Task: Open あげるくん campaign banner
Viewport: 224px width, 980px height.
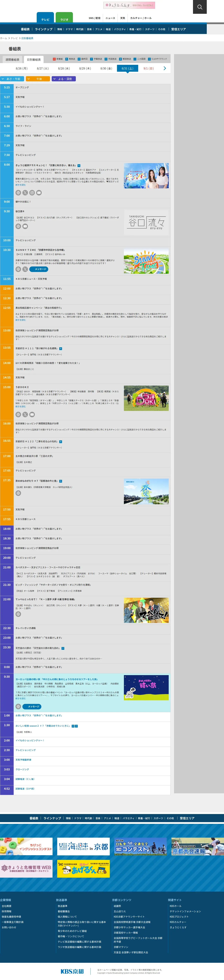Action: pyautogui.click(x=83, y=868)
